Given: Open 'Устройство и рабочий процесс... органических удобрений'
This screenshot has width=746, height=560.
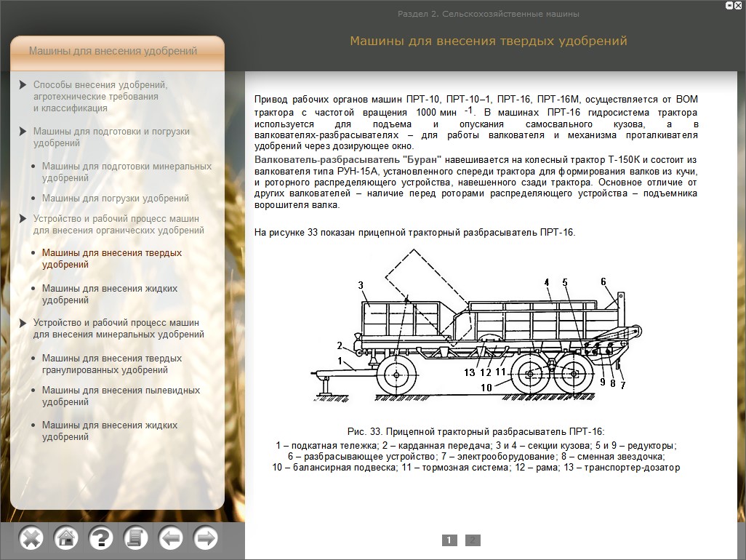Looking at the screenshot, I should tap(119, 225).
